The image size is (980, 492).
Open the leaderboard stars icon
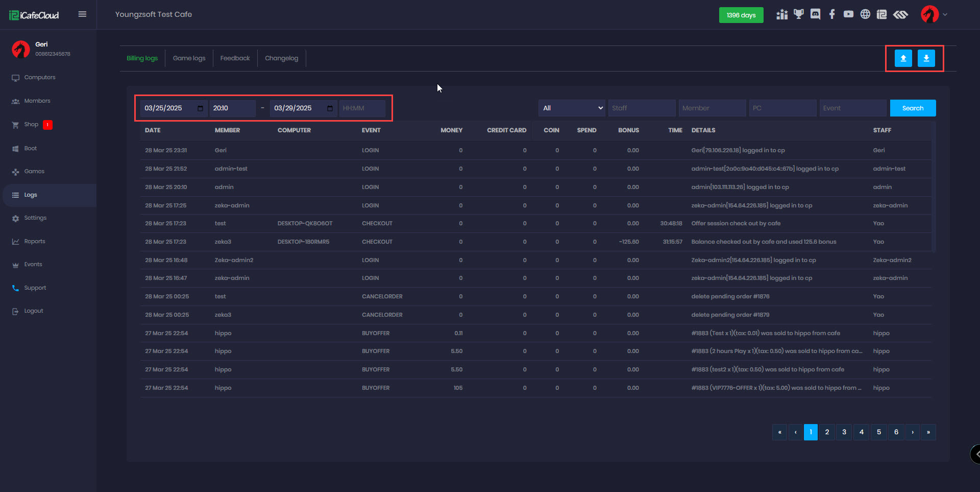tap(782, 14)
